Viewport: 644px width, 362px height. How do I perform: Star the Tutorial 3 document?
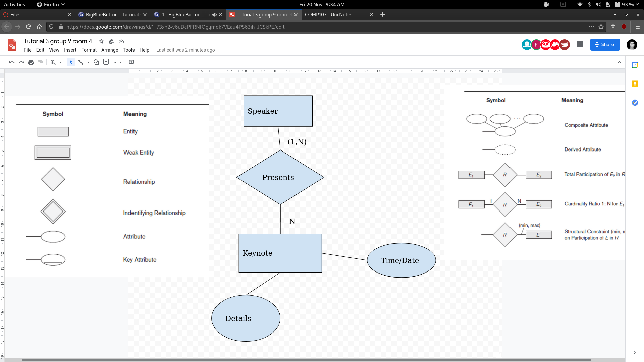coord(101,41)
